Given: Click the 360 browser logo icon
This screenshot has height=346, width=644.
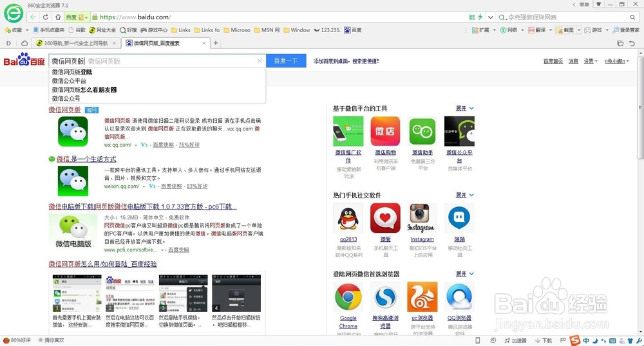Looking at the screenshot, I should coord(14,13).
